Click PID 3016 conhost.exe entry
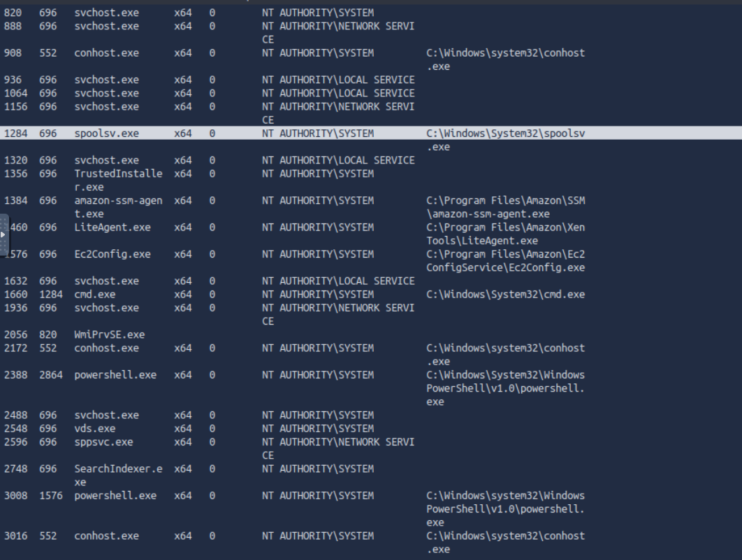742x560 pixels. coord(106,536)
